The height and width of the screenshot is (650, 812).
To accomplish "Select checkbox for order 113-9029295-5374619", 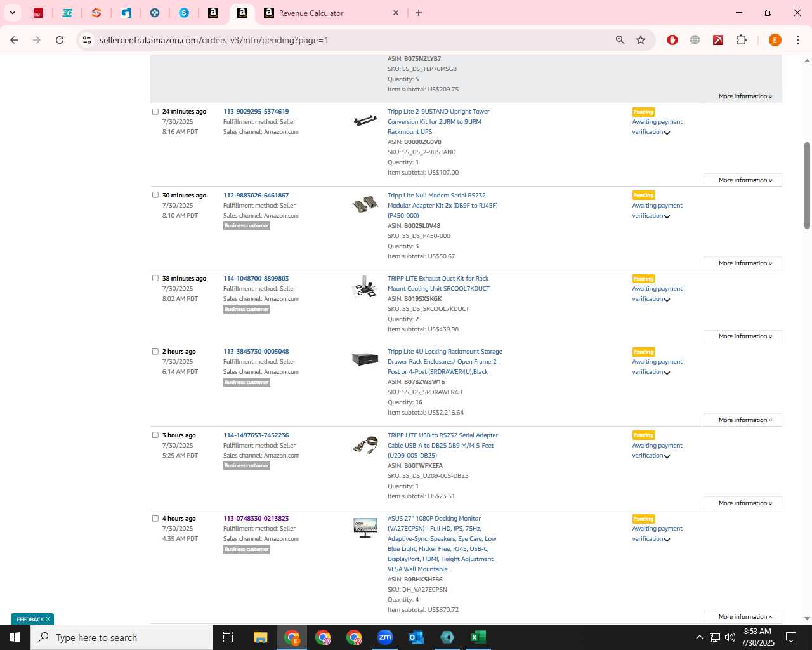I will (155, 112).
